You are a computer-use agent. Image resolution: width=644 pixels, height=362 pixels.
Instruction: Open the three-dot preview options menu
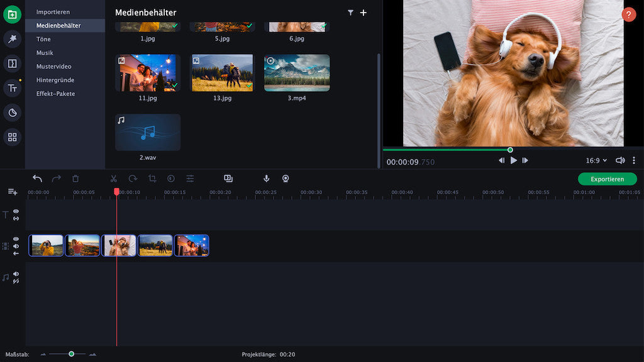pyautogui.click(x=634, y=161)
